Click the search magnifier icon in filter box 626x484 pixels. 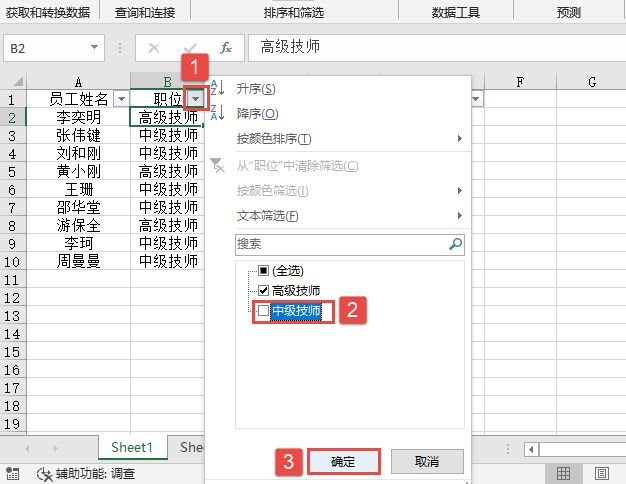(455, 243)
